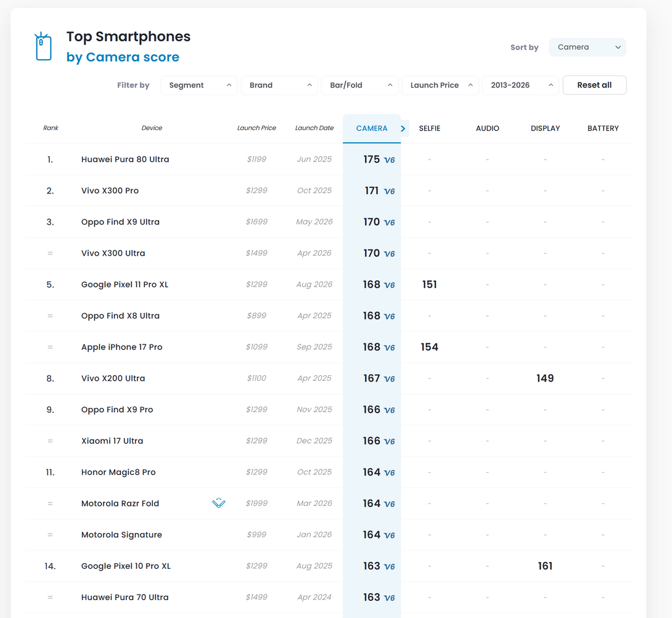
Task: Click the 167 camera score for Vivo X200 Ultra
Action: pos(372,378)
